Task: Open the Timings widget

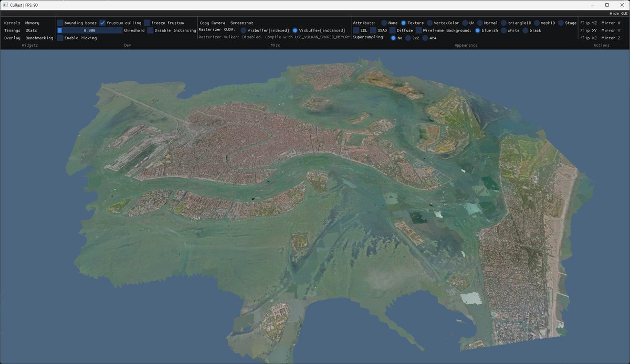Action: click(x=12, y=30)
